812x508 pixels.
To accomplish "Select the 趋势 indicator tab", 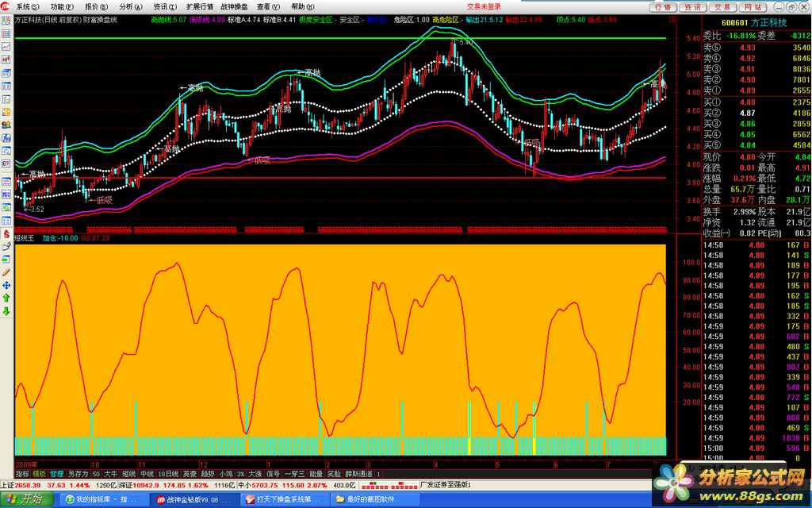I will (208, 474).
